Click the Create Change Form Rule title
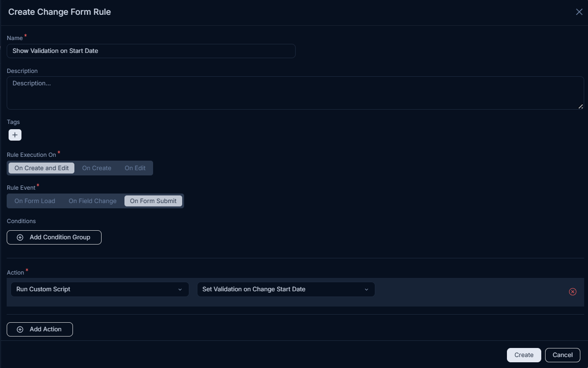 pyautogui.click(x=60, y=12)
